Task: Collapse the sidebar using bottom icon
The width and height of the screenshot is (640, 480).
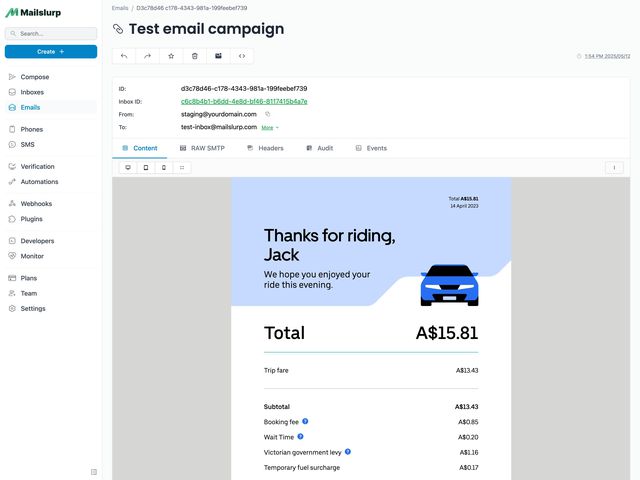Action: (x=94, y=471)
